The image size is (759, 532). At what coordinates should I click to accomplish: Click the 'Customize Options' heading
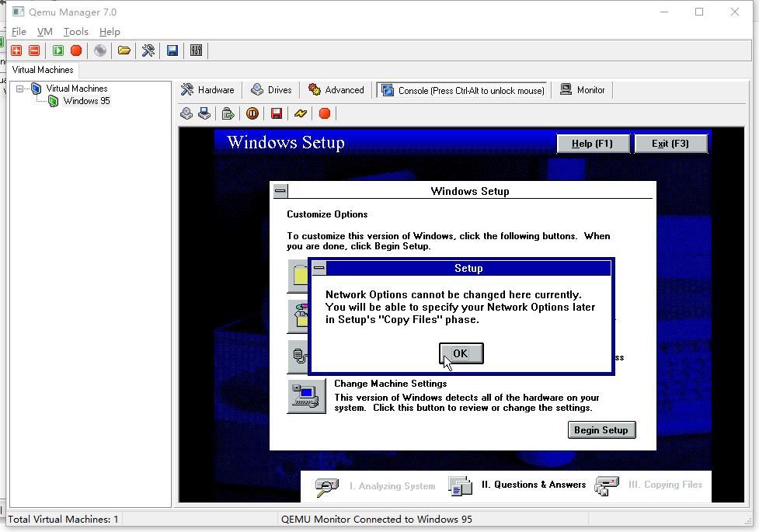point(327,214)
